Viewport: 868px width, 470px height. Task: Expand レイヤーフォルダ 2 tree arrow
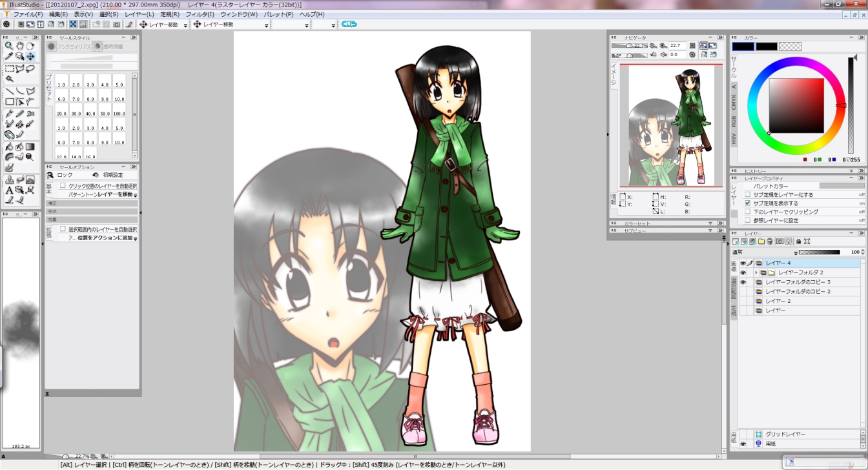(x=756, y=273)
